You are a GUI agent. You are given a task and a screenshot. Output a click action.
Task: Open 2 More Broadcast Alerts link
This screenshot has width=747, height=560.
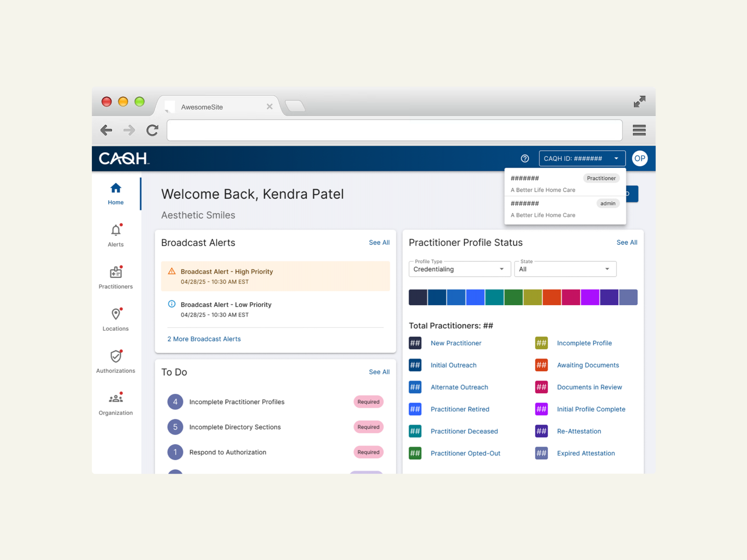(204, 339)
